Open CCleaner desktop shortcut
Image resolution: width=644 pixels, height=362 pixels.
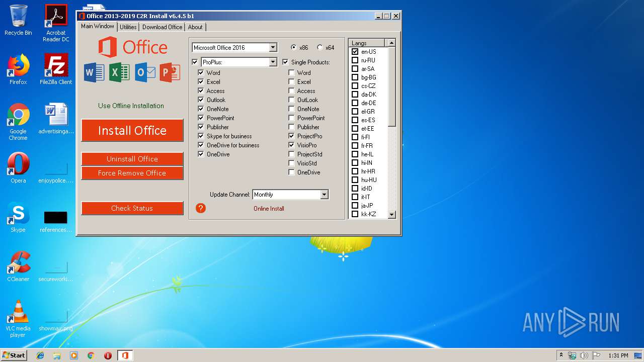click(x=18, y=266)
